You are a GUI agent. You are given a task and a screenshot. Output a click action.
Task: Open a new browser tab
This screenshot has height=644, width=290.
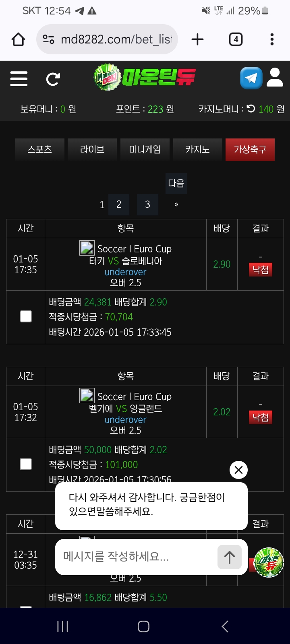pyautogui.click(x=197, y=39)
